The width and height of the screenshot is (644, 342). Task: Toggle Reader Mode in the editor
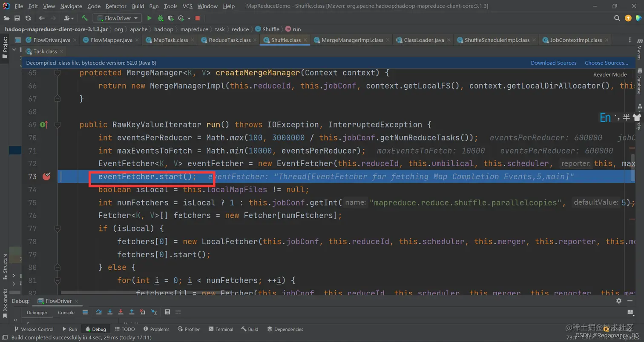(610, 74)
